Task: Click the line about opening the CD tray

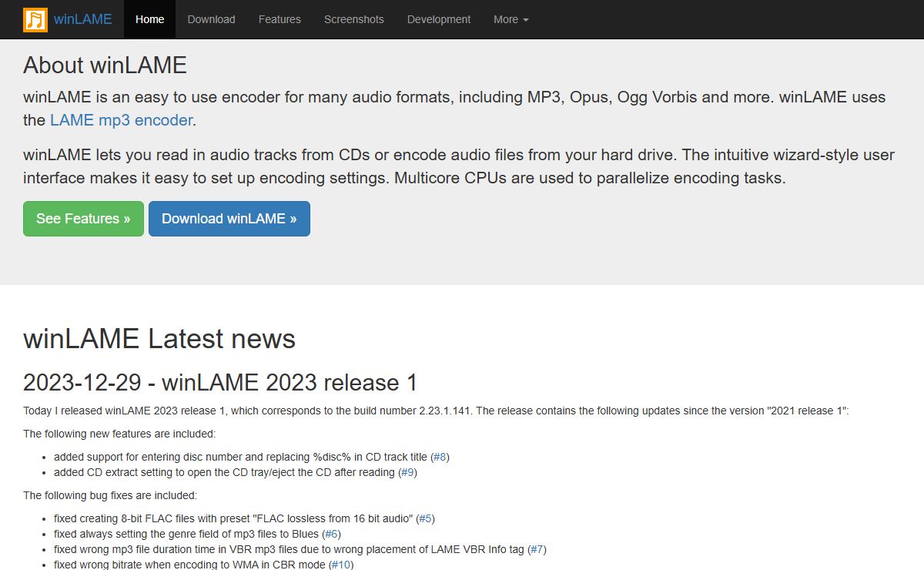Action: coord(236,472)
